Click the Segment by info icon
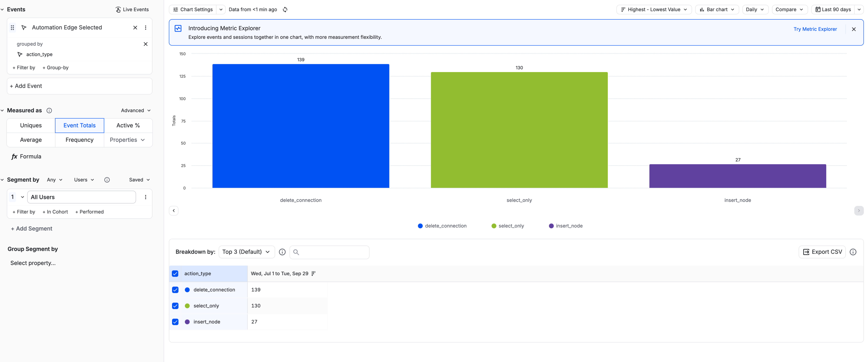The height and width of the screenshot is (362, 868). (x=107, y=180)
